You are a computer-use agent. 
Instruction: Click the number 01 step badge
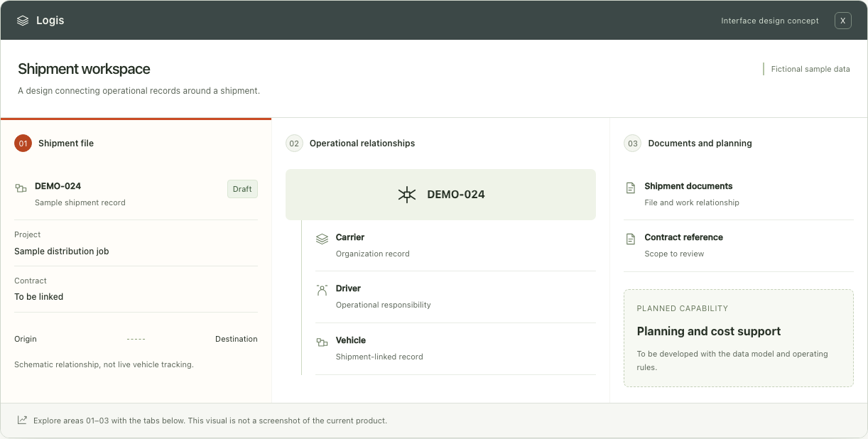(x=23, y=143)
